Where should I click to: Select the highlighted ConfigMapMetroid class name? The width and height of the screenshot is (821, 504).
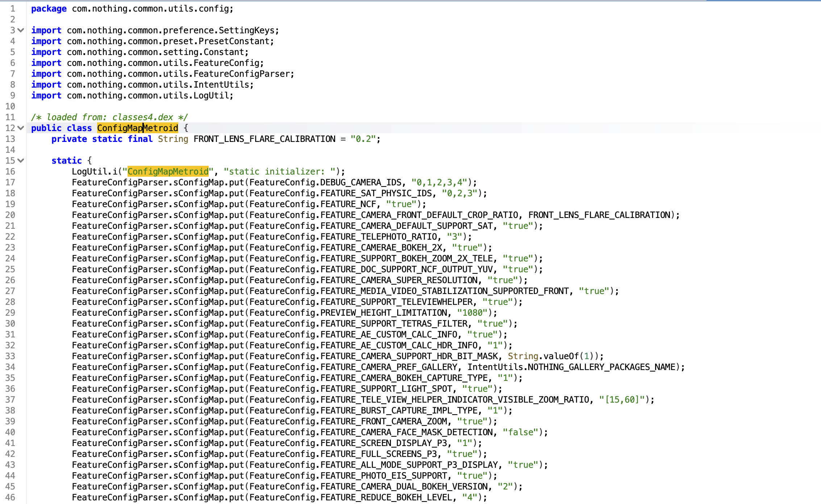pyautogui.click(x=137, y=128)
